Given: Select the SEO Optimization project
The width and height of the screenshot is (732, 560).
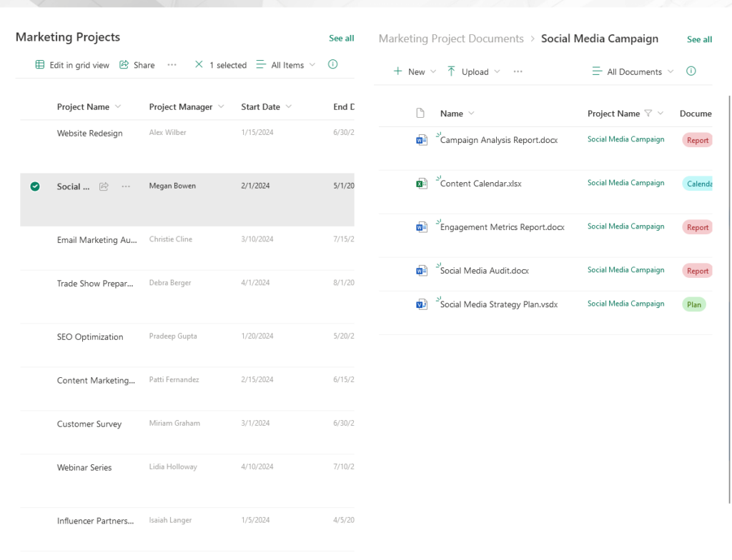Looking at the screenshot, I should point(90,336).
